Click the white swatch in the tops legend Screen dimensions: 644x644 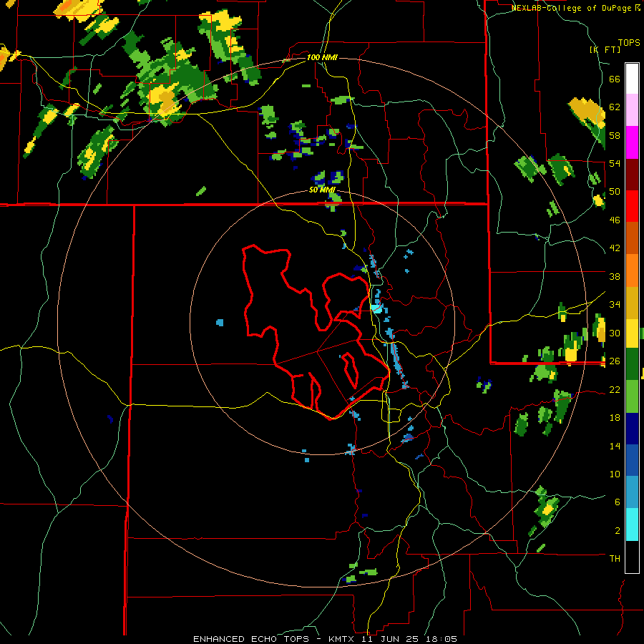[632, 79]
